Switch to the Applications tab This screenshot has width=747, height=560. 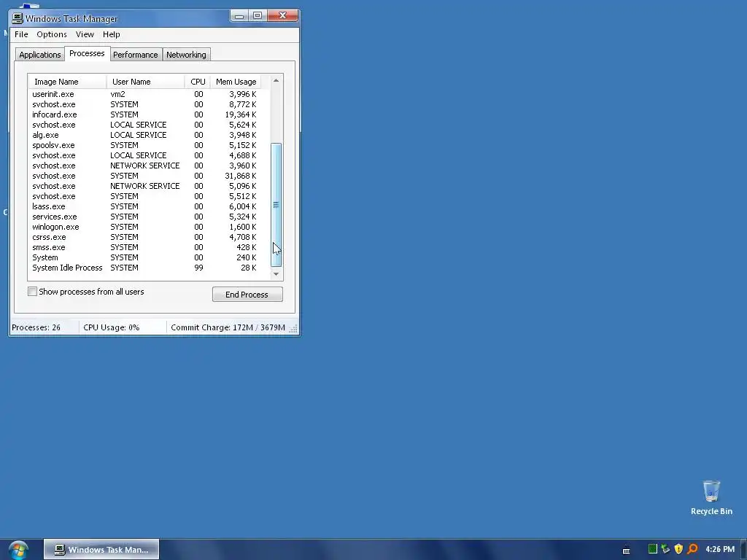[x=40, y=55]
